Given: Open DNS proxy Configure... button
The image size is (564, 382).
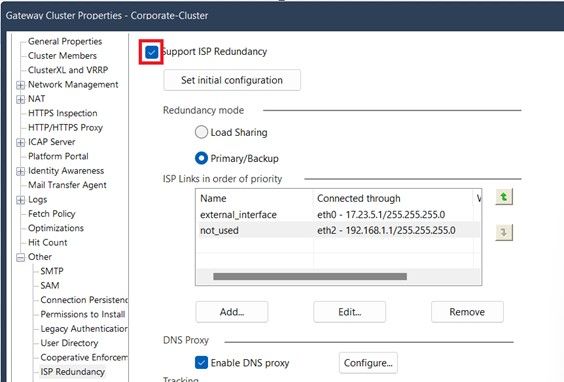Looking at the screenshot, I should tap(368, 363).
